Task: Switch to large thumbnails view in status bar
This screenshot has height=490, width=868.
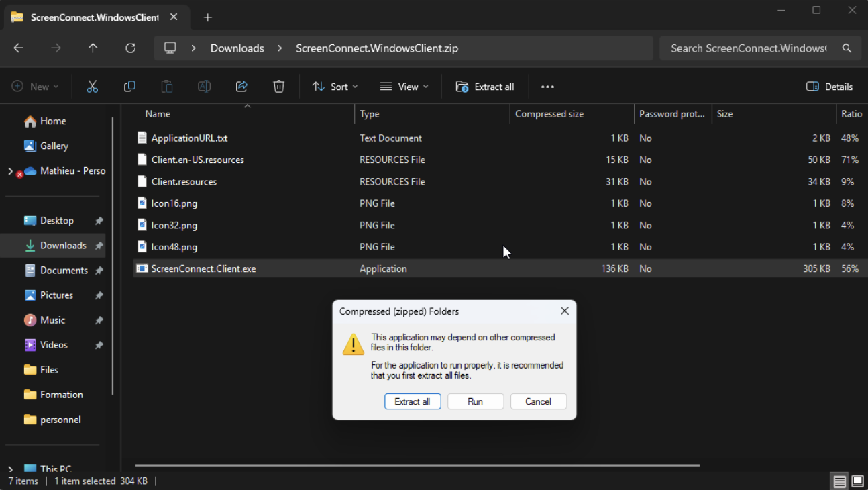Action: [x=857, y=481]
